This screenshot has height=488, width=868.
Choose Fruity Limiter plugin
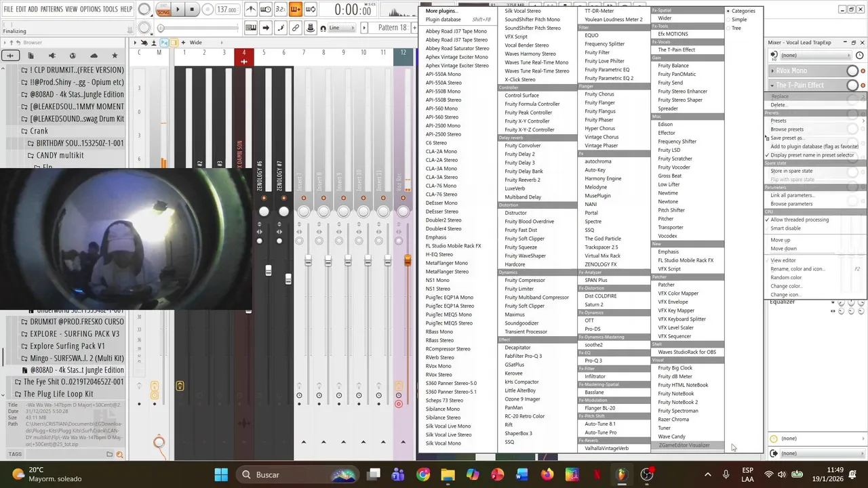coord(519,289)
